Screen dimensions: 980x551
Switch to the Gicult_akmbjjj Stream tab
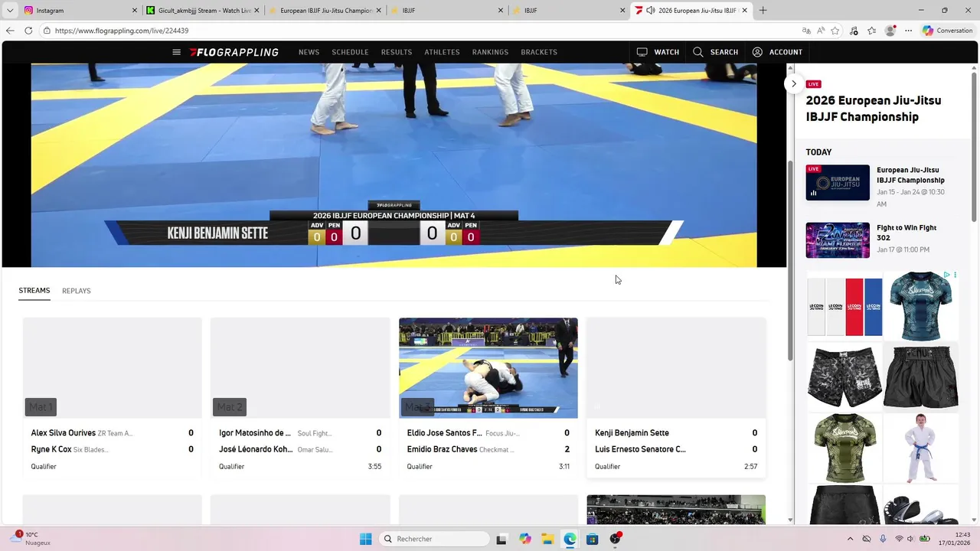[x=203, y=11]
